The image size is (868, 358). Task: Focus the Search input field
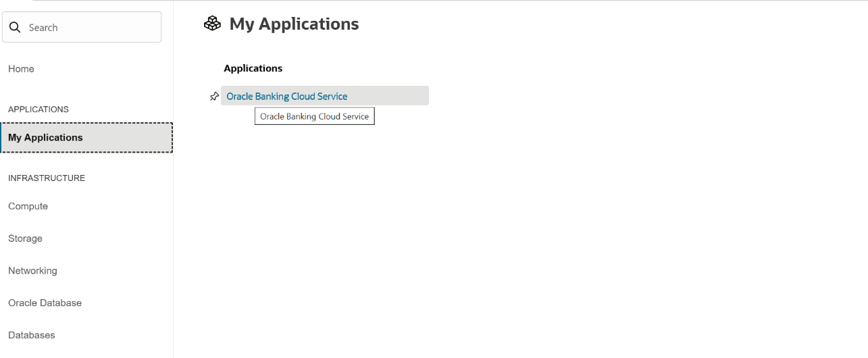82,27
